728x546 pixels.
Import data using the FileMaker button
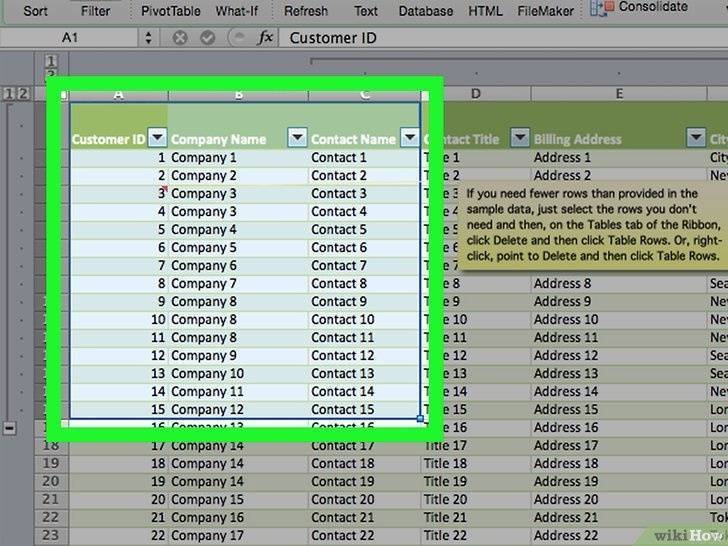[x=545, y=11]
